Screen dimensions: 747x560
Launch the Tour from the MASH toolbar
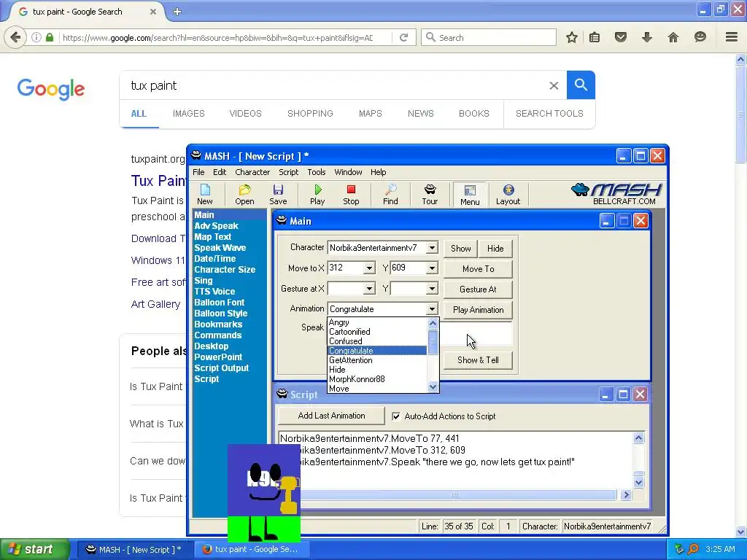coord(430,194)
